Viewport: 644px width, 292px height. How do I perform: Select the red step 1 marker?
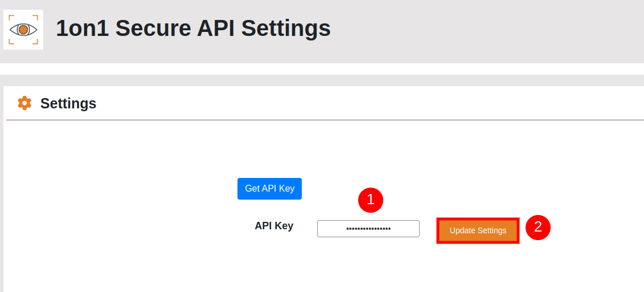(371, 200)
